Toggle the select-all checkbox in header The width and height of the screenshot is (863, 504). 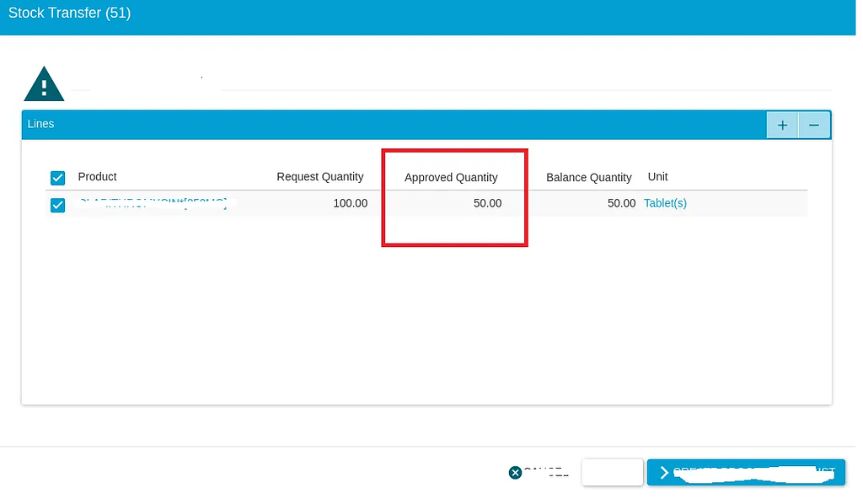(57, 178)
